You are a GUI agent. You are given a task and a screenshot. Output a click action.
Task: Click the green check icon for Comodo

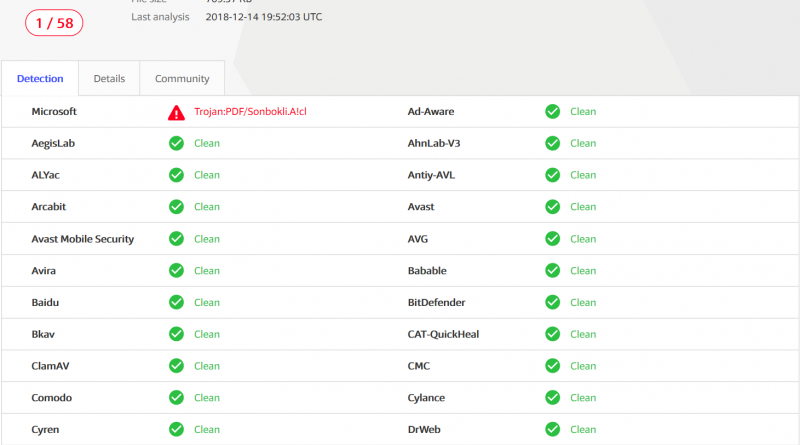click(177, 398)
